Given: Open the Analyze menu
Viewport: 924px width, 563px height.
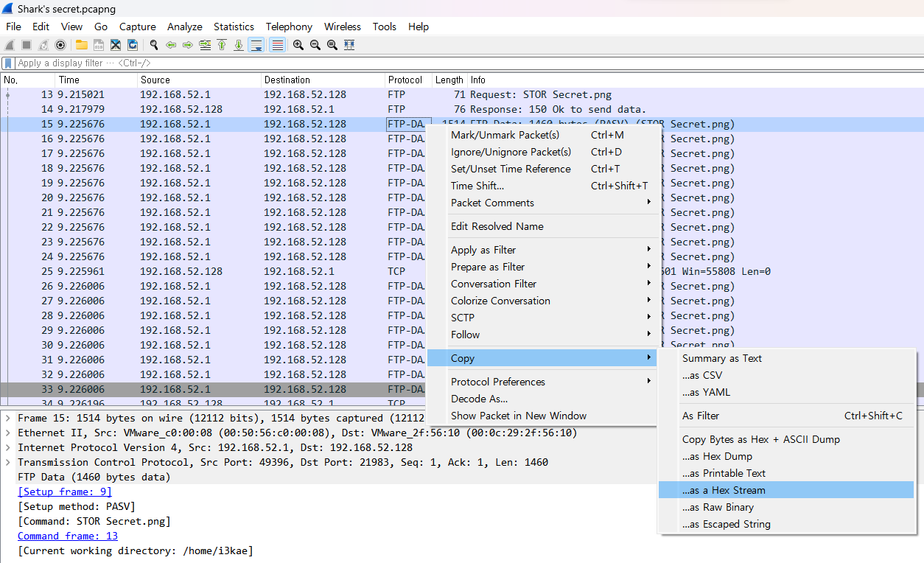Looking at the screenshot, I should pyautogui.click(x=185, y=27).
